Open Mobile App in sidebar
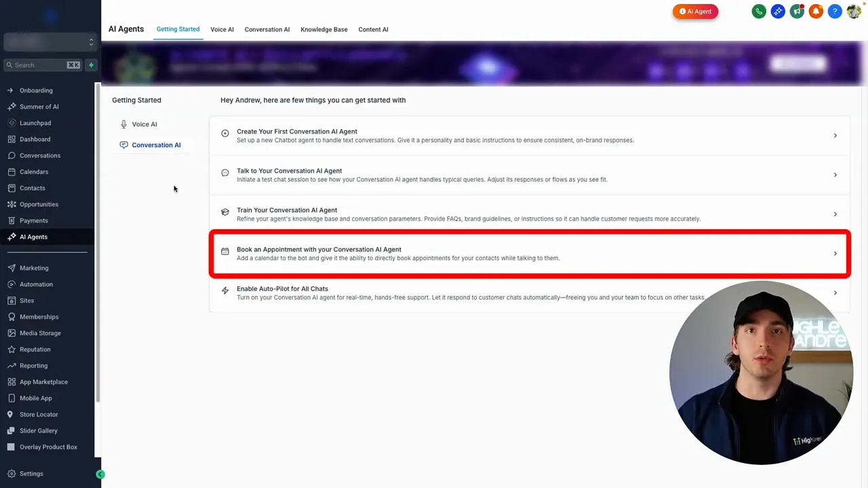 35,398
